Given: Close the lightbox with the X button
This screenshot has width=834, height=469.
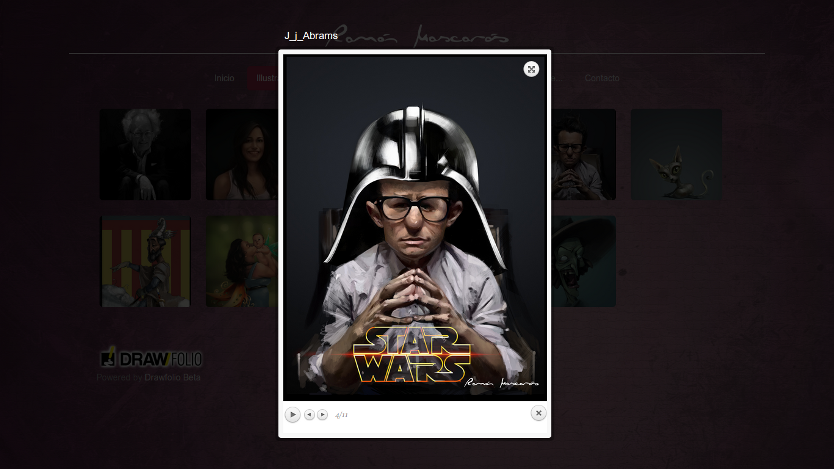Looking at the screenshot, I should [x=538, y=413].
